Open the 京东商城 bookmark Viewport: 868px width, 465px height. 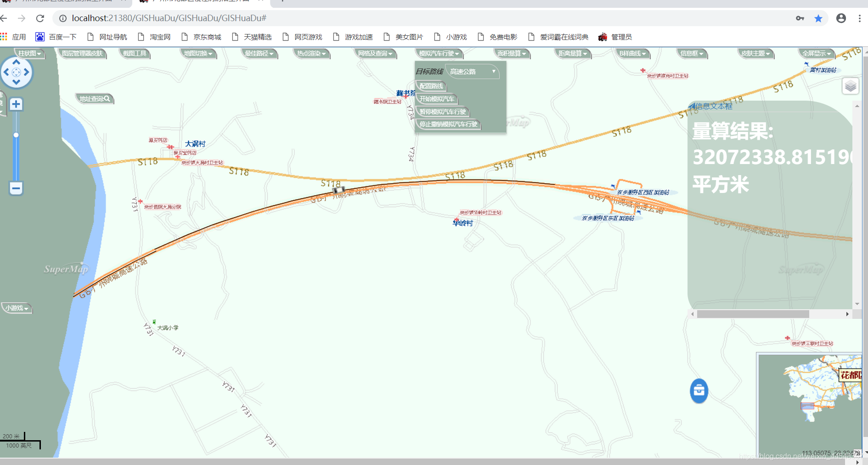pos(201,37)
